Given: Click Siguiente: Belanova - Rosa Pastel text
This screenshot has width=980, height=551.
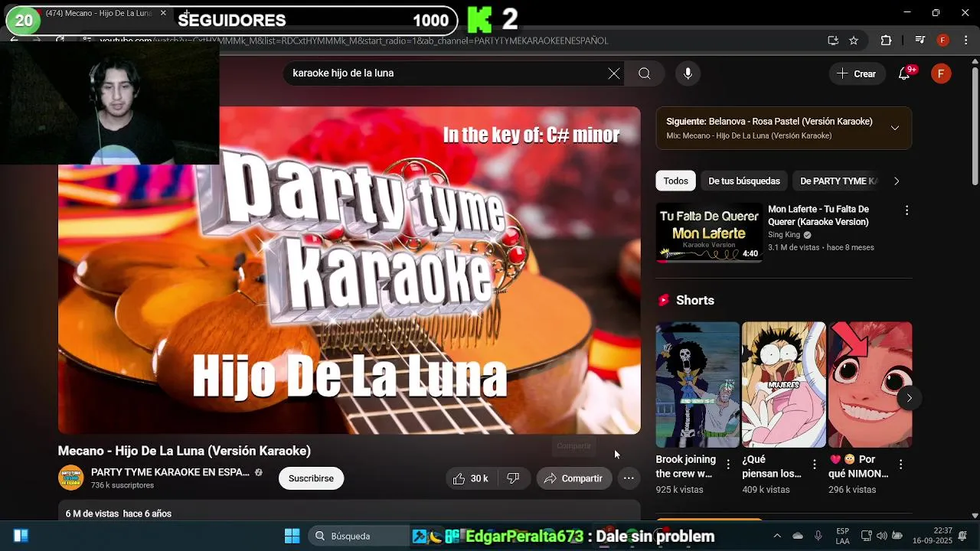Looking at the screenshot, I should click(769, 121).
